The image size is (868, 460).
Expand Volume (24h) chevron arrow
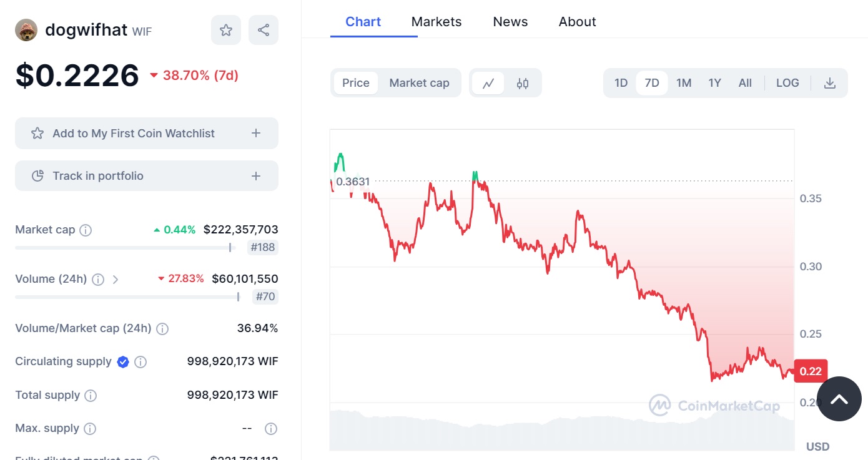[x=116, y=279]
